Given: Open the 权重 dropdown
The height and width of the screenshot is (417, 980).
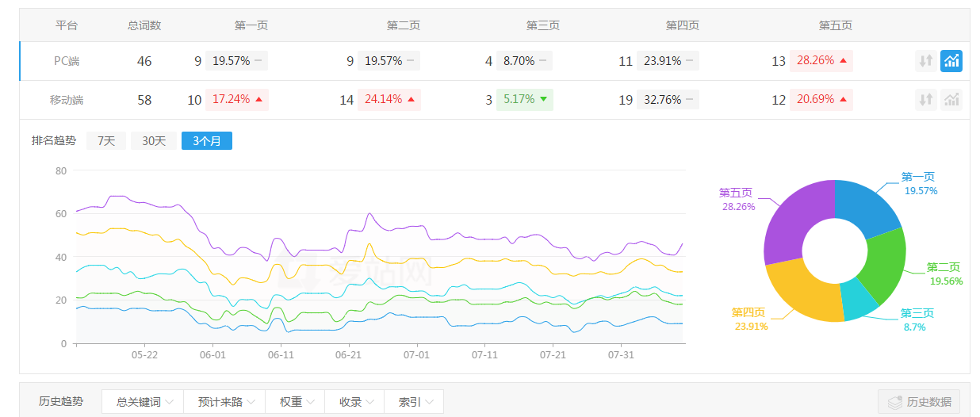Looking at the screenshot, I should 296,402.
